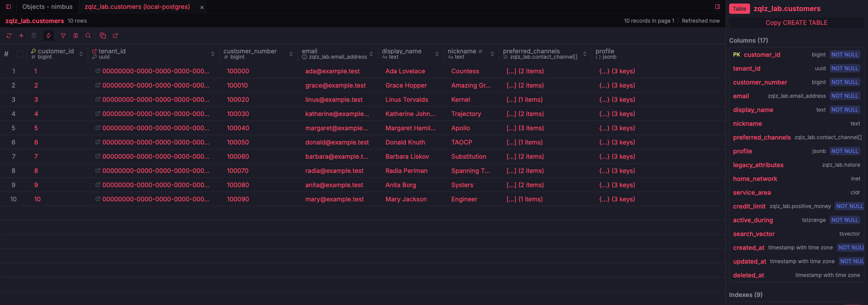Open sort chevron for customer_number column

(291, 54)
